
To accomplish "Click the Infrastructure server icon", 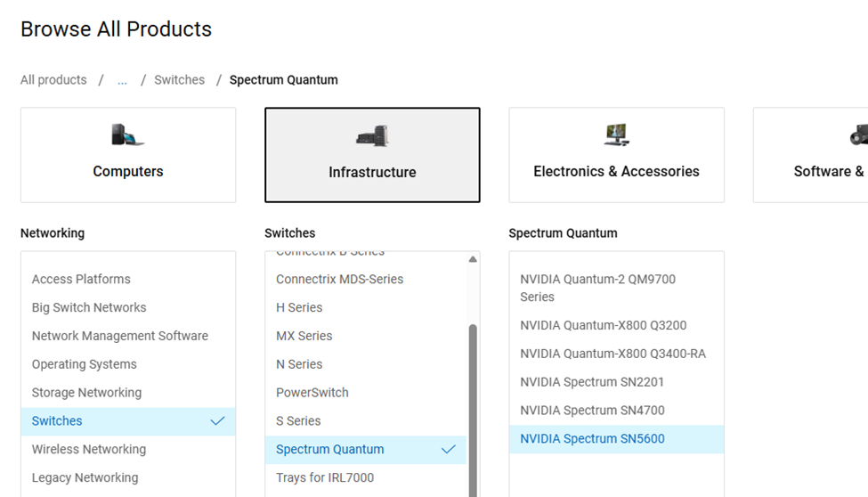I will pos(372,136).
